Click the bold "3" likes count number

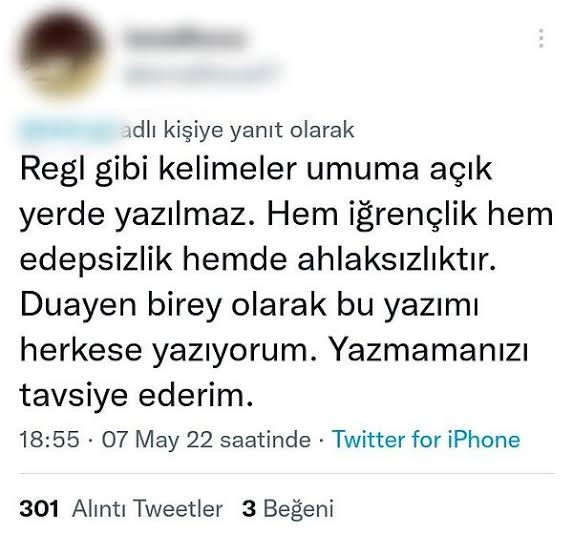pyautogui.click(x=249, y=508)
